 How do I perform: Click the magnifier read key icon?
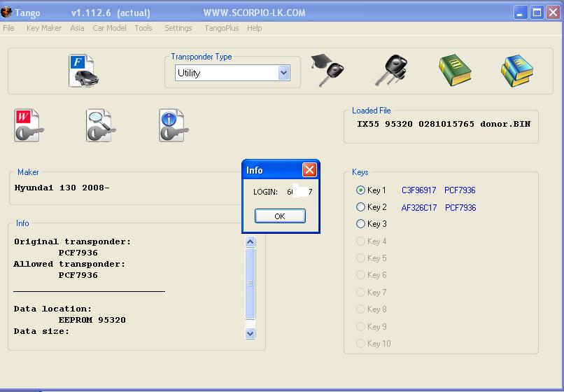[x=101, y=125]
